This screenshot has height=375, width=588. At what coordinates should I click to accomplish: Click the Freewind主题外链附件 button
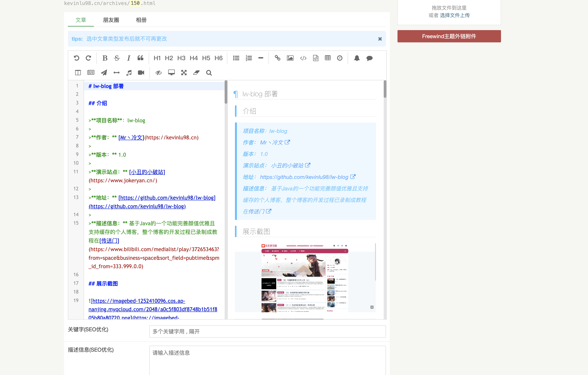[449, 36]
